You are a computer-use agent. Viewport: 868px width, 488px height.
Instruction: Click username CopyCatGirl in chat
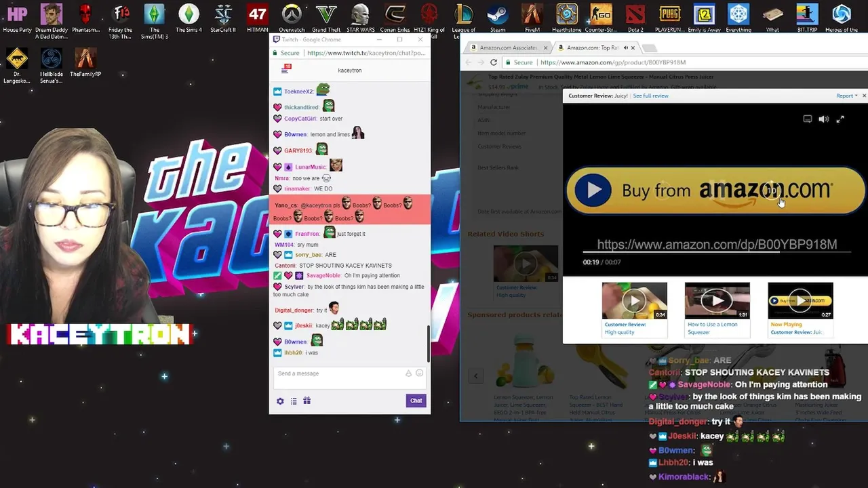(300, 119)
